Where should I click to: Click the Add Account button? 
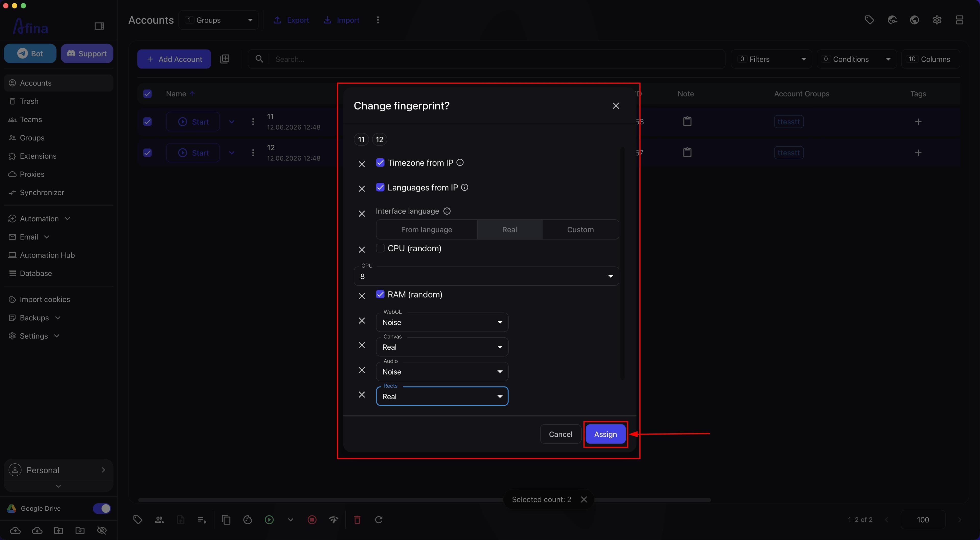coord(174,59)
